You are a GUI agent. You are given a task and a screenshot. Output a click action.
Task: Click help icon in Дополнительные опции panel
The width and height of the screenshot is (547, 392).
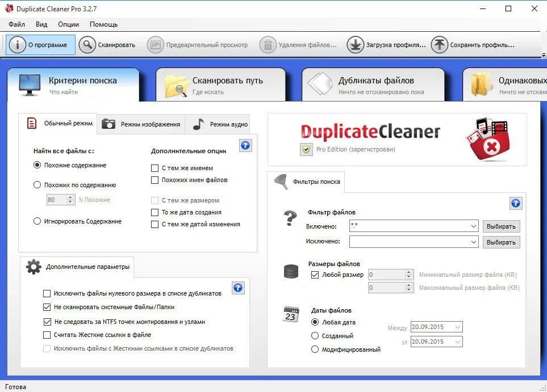pos(245,145)
